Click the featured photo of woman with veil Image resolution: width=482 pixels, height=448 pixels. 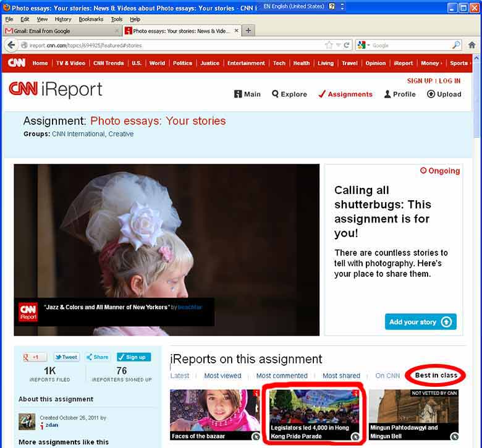[x=167, y=250]
